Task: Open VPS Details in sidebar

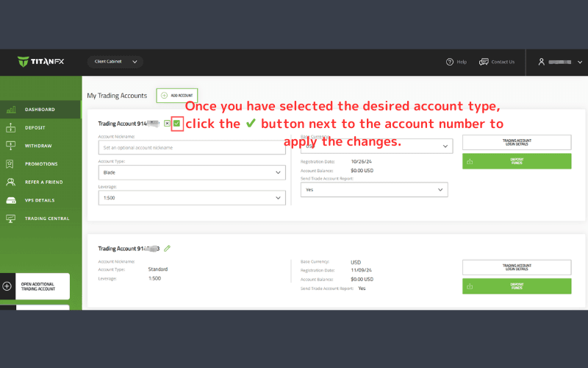Action: [40, 200]
